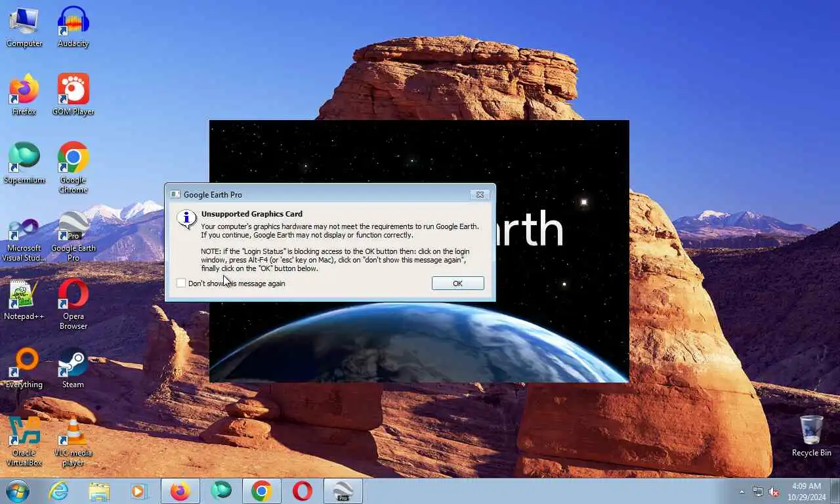The width and height of the screenshot is (840, 504).
Task: Open Windows Media Player from the taskbar
Action: [139, 491]
